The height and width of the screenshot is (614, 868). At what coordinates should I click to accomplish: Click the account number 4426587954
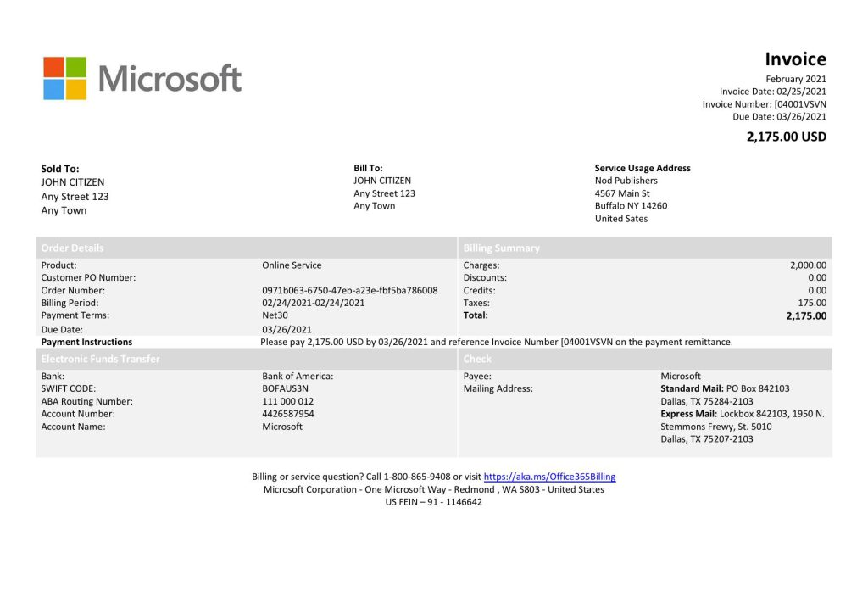288,414
